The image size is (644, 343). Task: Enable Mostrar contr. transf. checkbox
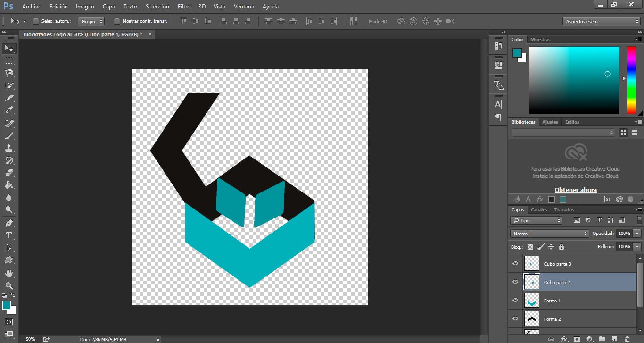tap(117, 21)
